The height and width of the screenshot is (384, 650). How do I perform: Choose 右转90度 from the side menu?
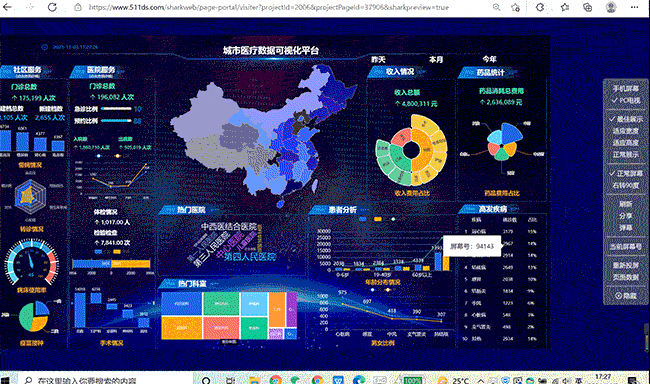(x=626, y=185)
